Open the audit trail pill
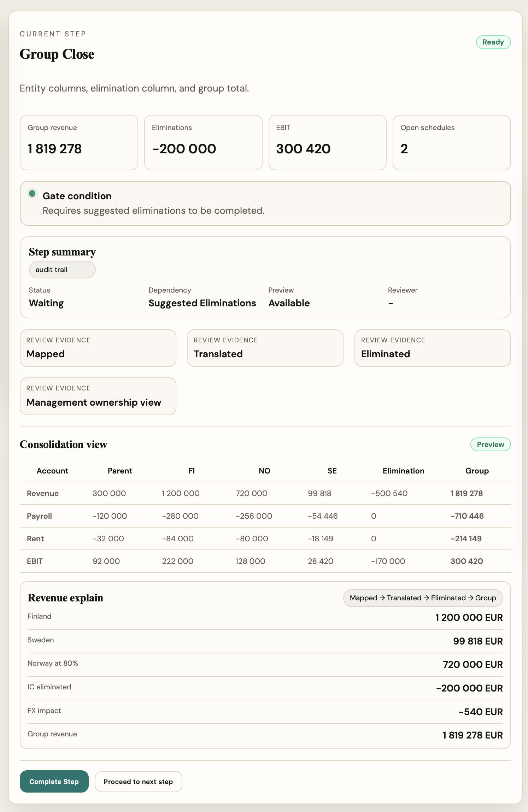 62,270
